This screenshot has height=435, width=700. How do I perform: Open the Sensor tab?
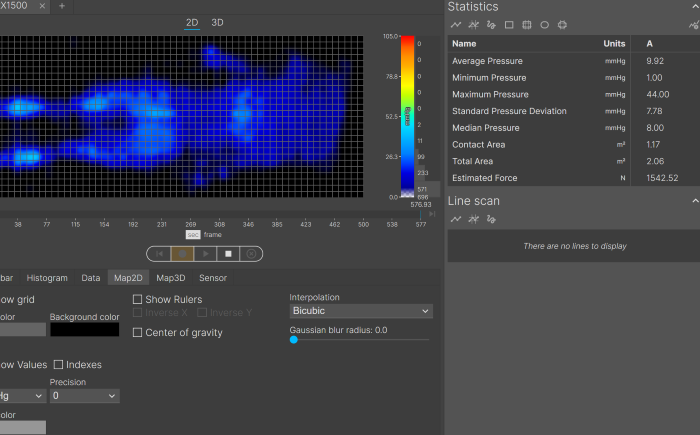pyautogui.click(x=213, y=278)
